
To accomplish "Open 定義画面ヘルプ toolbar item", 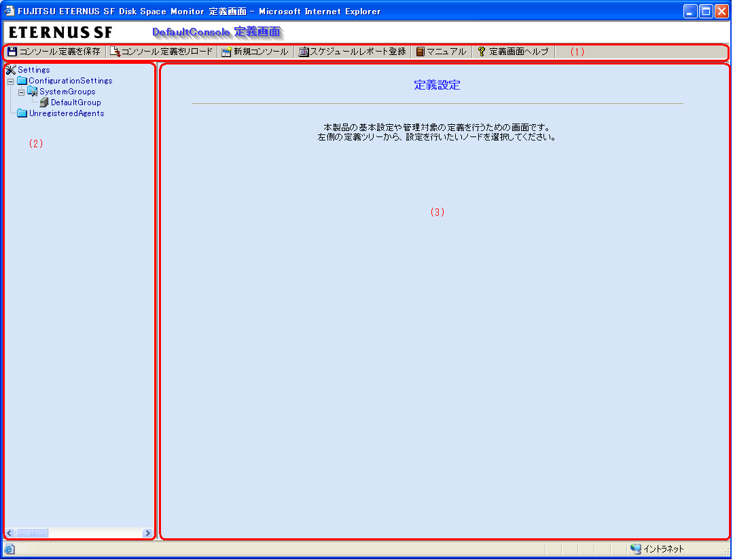I will [513, 52].
